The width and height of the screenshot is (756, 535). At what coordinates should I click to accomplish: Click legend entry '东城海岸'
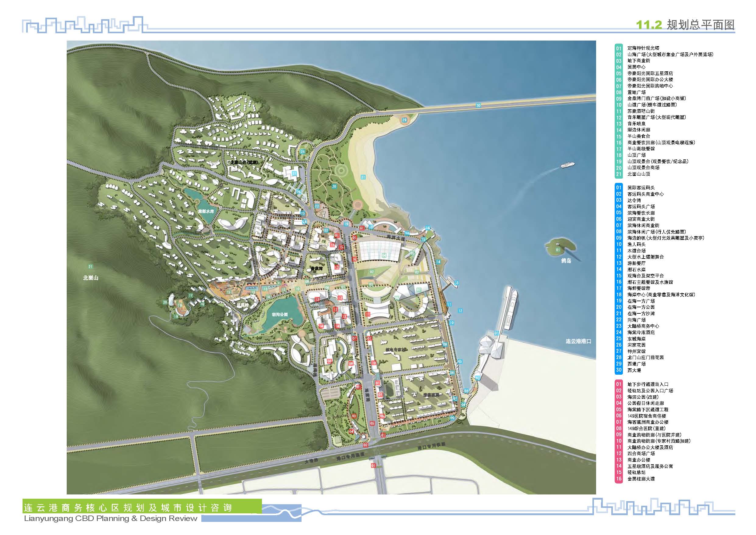point(636,339)
